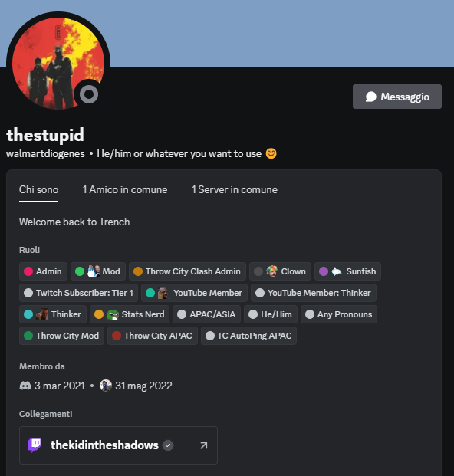Switch to the 1 Amico in comune tab
The height and width of the screenshot is (476, 454).
[125, 190]
